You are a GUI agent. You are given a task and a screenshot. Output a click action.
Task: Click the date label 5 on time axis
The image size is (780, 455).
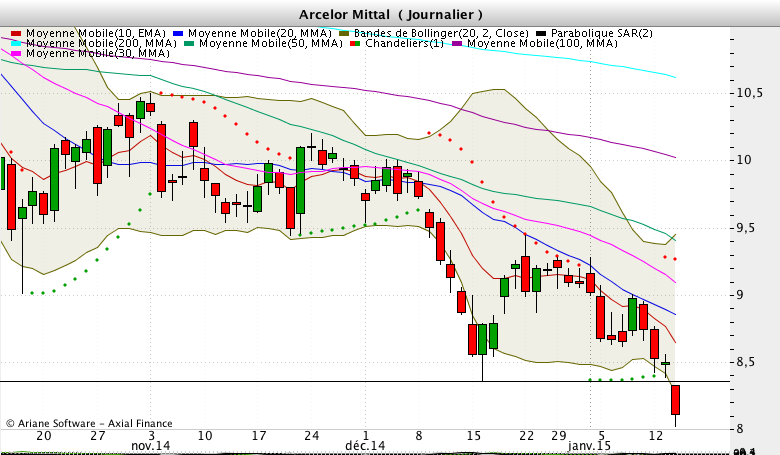tap(601, 436)
